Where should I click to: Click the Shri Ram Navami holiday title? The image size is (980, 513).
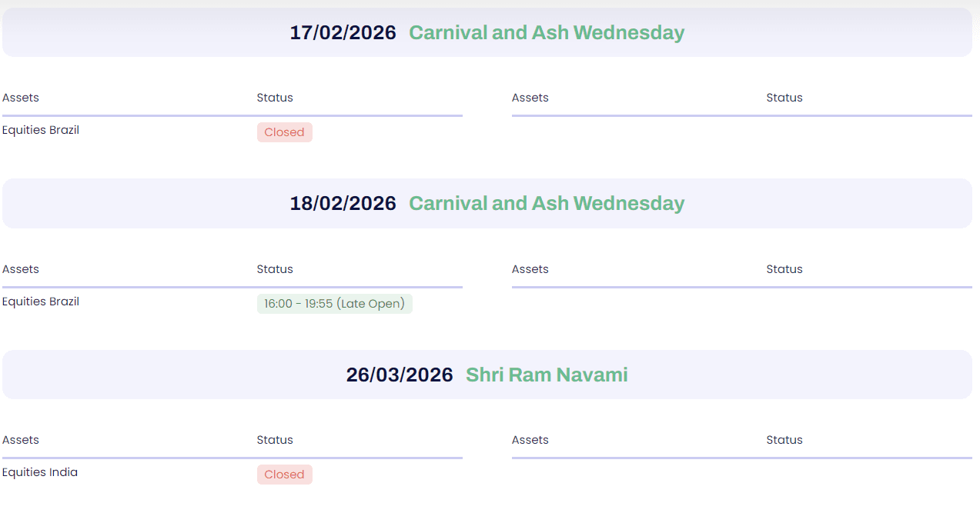[547, 375]
